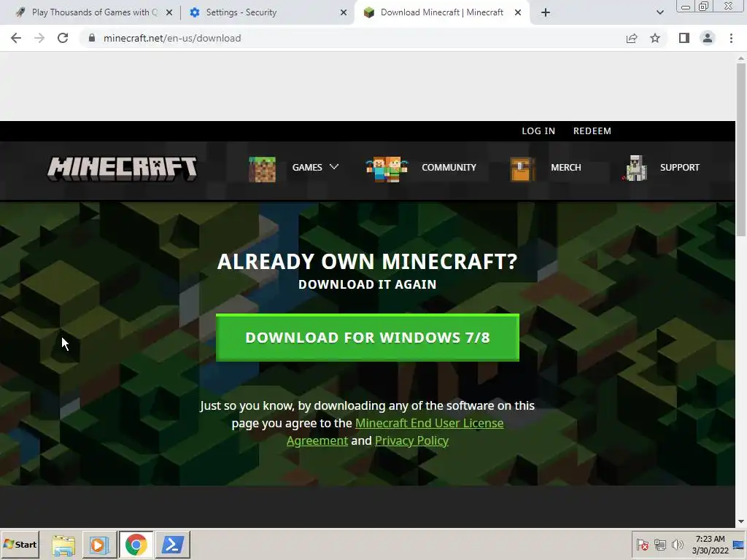Click Download for Windows 7/8 button
Screen dimensions: 747x560
tap(368, 338)
